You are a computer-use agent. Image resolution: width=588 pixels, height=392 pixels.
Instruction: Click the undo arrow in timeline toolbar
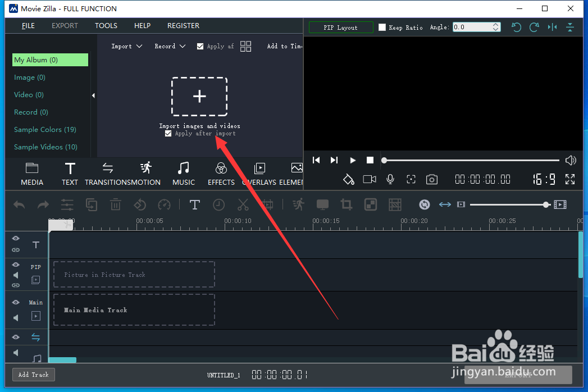pyautogui.click(x=19, y=205)
